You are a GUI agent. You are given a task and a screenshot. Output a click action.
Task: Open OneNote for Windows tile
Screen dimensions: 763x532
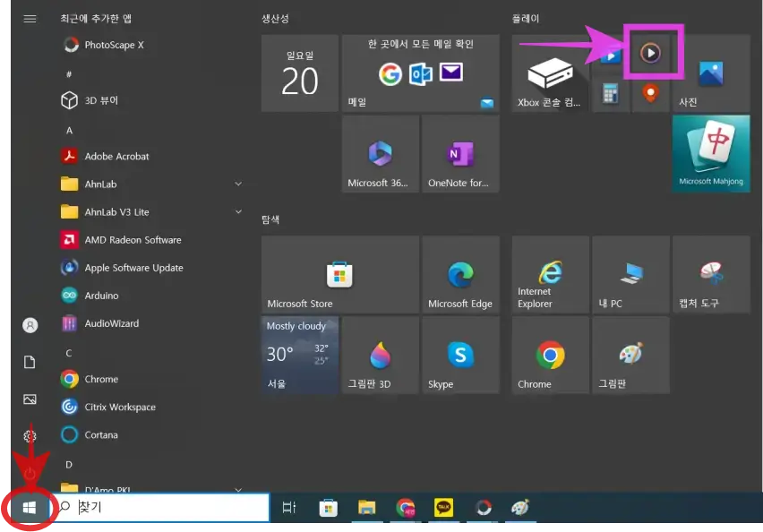pyautogui.click(x=460, y=154)
